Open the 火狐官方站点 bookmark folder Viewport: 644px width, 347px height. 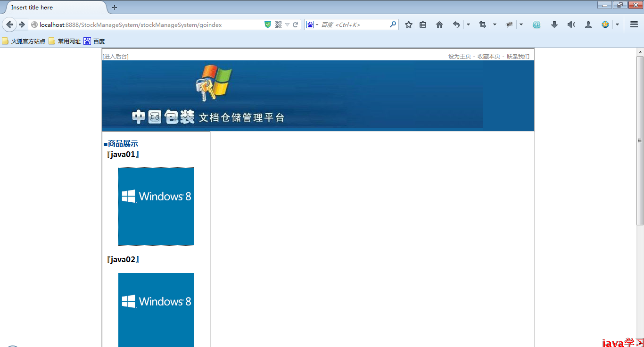(24, 41)
